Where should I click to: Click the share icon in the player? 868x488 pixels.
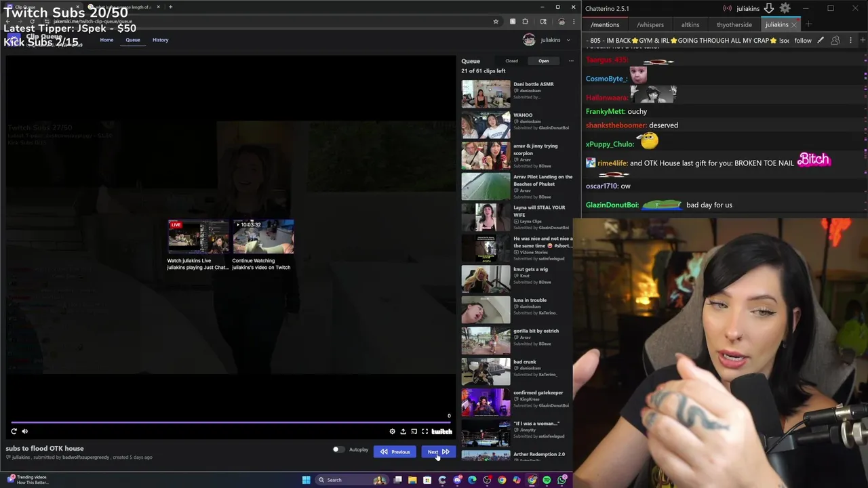(x=403, y=431)
